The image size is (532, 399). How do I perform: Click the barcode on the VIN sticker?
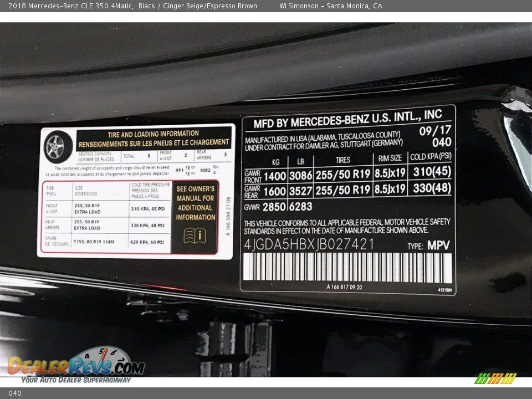pos(347,268)
